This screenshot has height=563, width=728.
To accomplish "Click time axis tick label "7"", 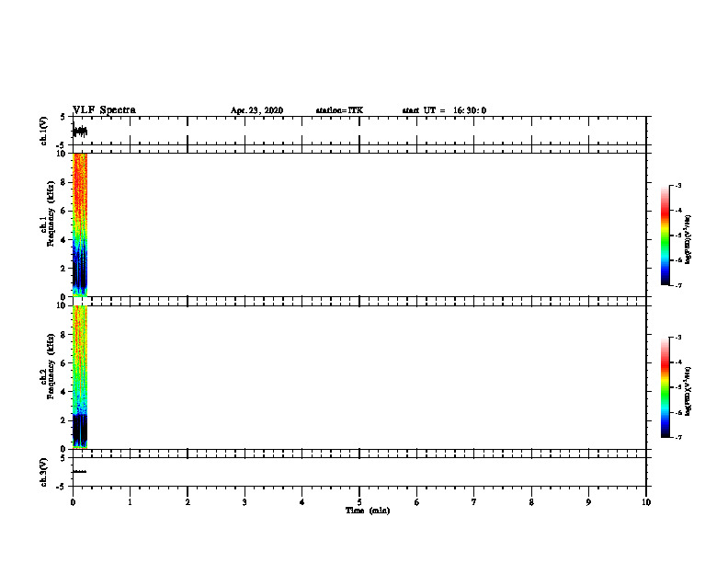I will tap(474, 502).
